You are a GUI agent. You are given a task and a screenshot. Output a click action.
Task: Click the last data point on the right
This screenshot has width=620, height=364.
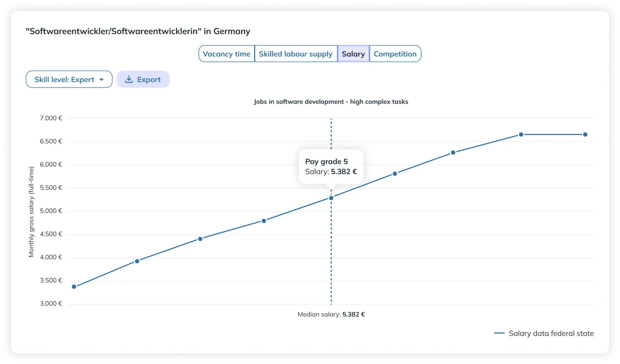pyautogui.click(x=585, y=134)
